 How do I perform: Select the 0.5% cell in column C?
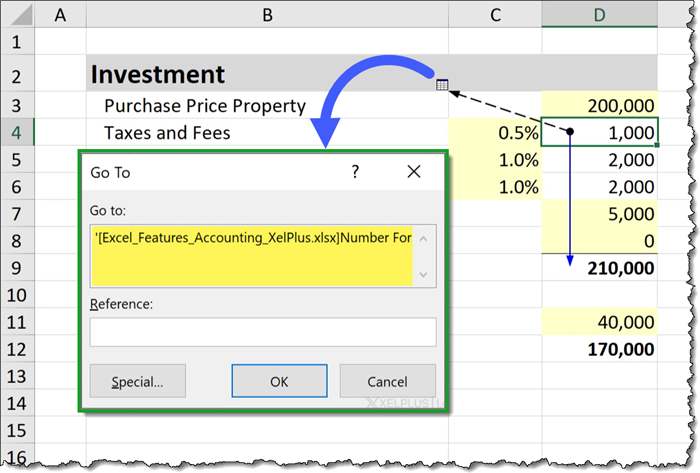494,132
